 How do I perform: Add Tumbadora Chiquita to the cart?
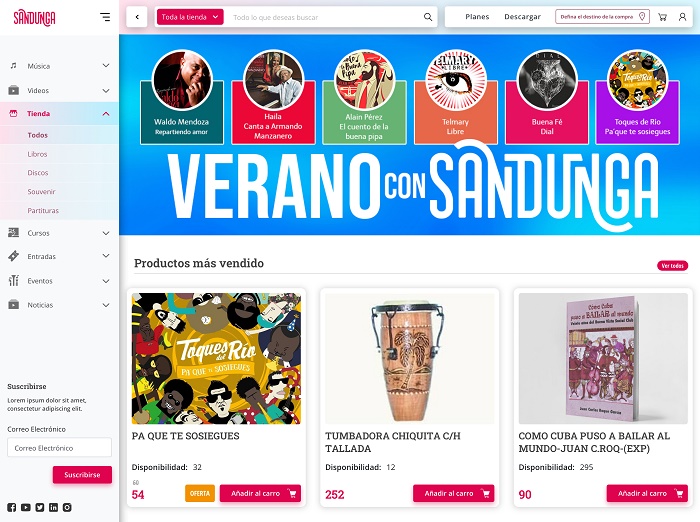point(453,493)
